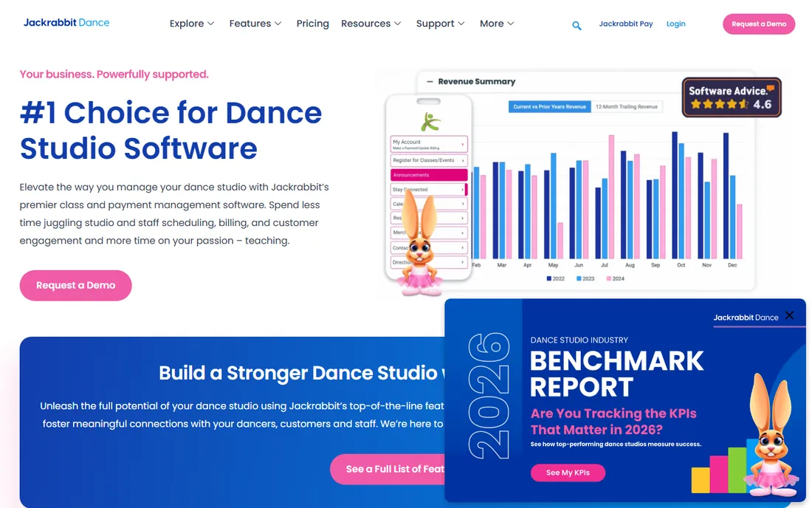Click the Revenue Summary title

476,82
